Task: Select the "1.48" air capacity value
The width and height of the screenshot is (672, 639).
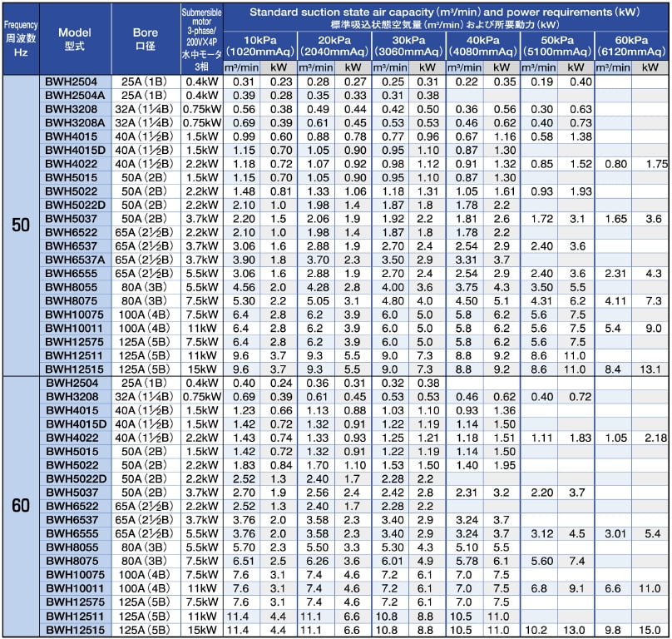Action: 244,191
